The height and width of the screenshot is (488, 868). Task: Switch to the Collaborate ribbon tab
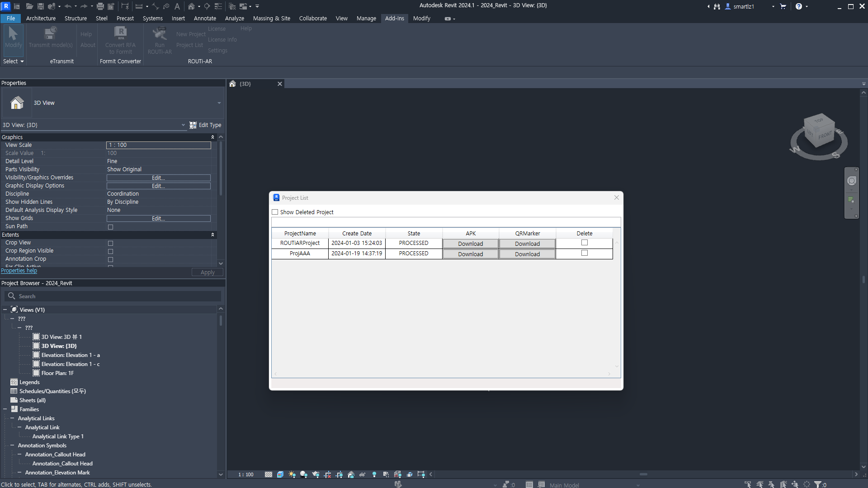(313, 19)
